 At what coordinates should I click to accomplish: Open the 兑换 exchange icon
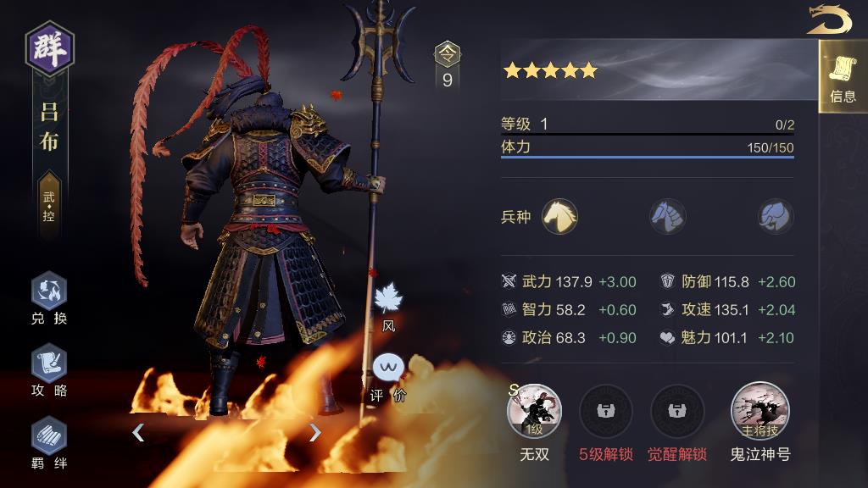(x=48, y=291)
